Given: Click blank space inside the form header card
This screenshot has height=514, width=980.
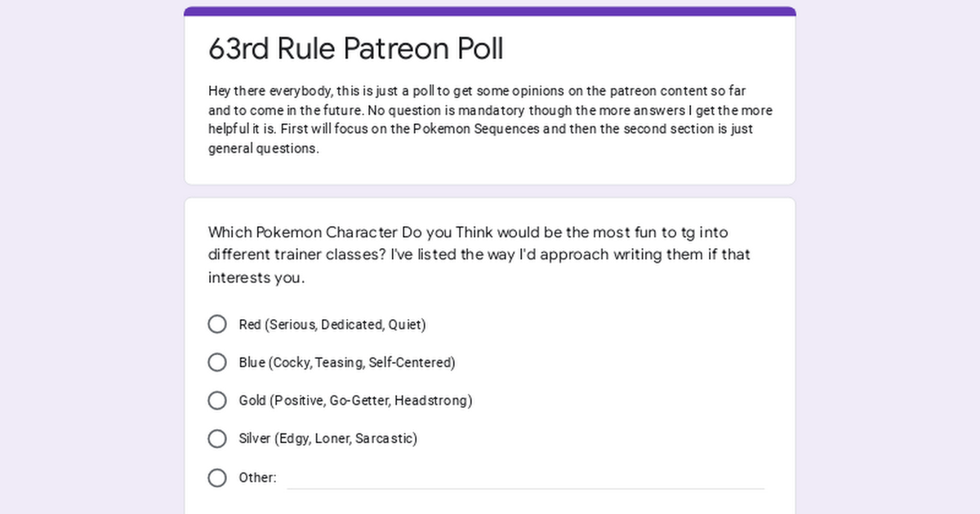Looking at the screenshot, I should (x=653, y=49).
